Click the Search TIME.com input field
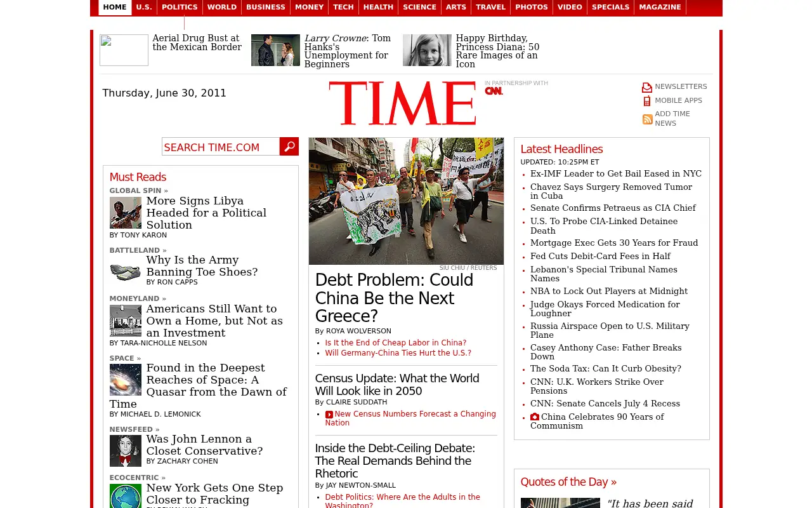Image resolution: width=812 pixels, height=508 pixels. pyautogui.click(x=221, y=147)
